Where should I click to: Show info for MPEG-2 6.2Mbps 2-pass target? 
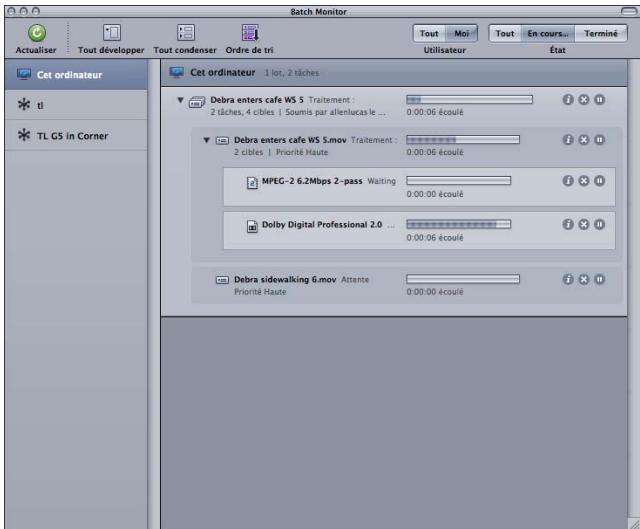pos(568,180)
